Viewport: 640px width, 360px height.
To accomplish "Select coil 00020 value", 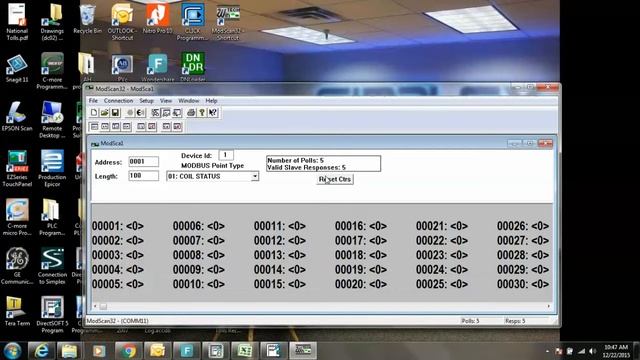I will [x=378, y=284].
